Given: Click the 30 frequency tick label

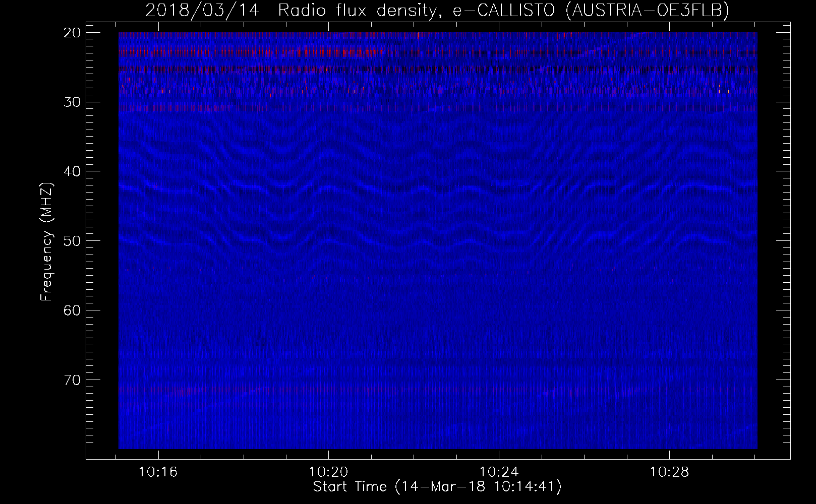Looking at the screenshot, I should 72,102.
